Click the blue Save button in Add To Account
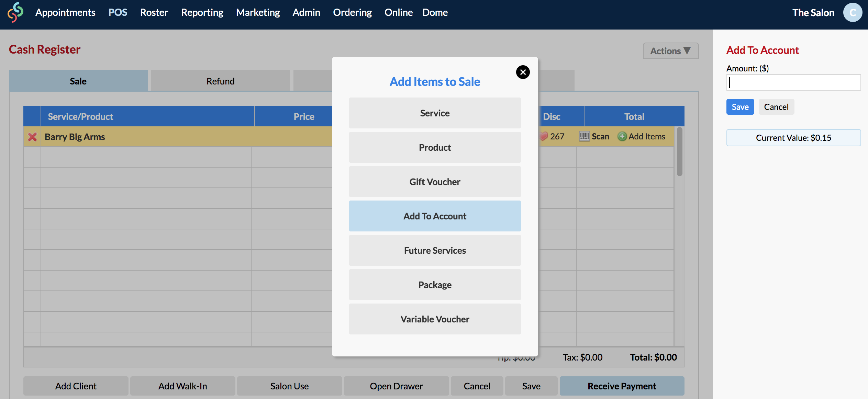The width and height of the screenshot is (868, 399). (740, 107)
